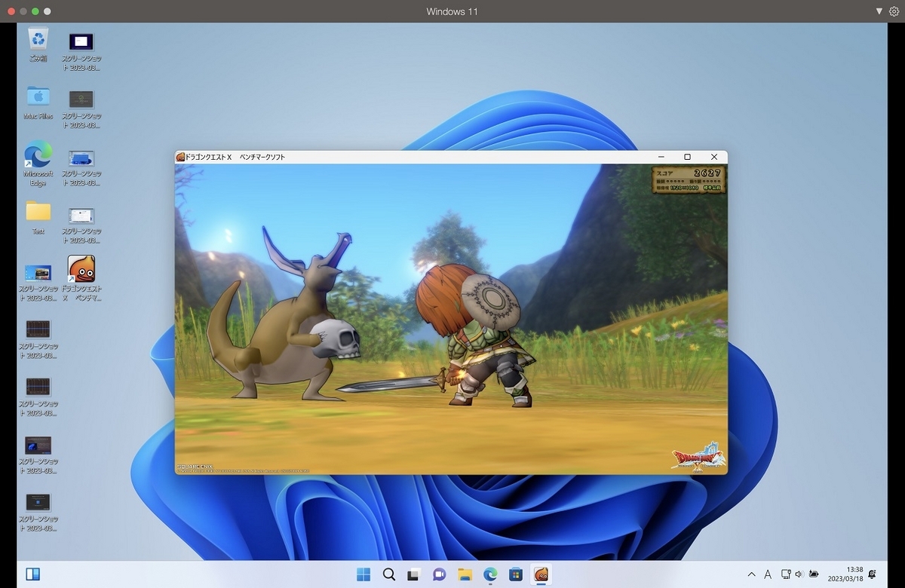This screenshot has width=905, height=588.
Task: Click the slime icon in the game window title bar
Action: click(x=180, y=157)
